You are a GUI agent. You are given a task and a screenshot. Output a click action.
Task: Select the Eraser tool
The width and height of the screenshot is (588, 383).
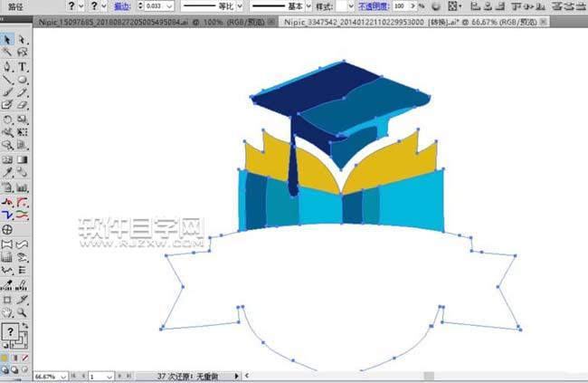22,105
